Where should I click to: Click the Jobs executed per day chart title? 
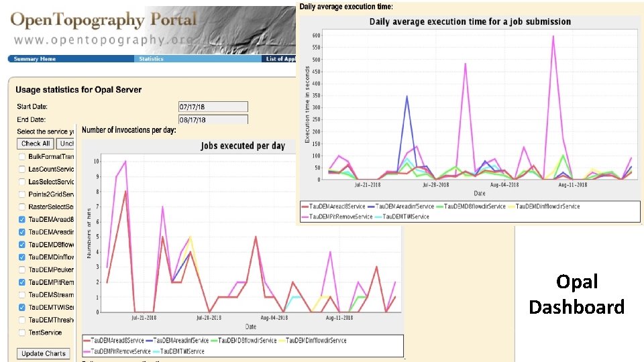click(243, 145)
